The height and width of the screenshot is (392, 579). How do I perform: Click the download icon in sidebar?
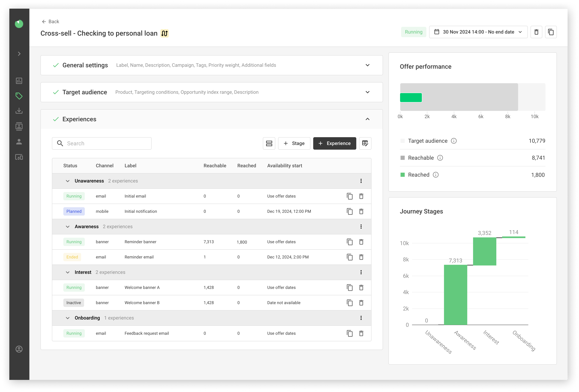tap(19, 111)
